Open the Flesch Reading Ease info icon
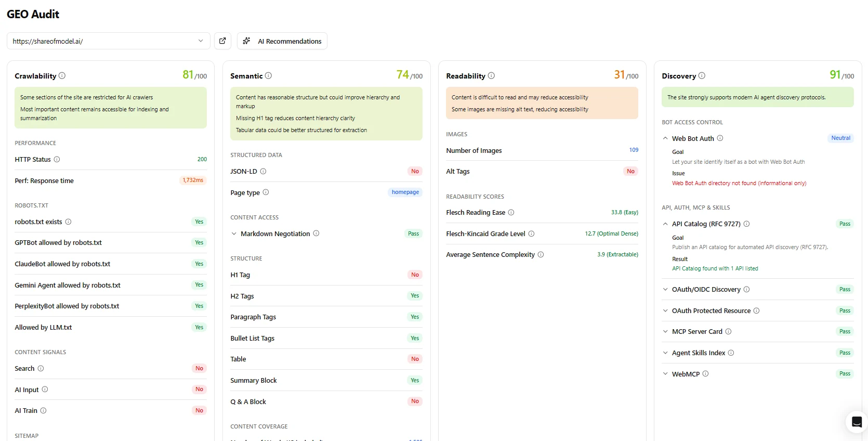Viewport: 868px width, 441px height. pyautogui.click(x=511, y=213)
